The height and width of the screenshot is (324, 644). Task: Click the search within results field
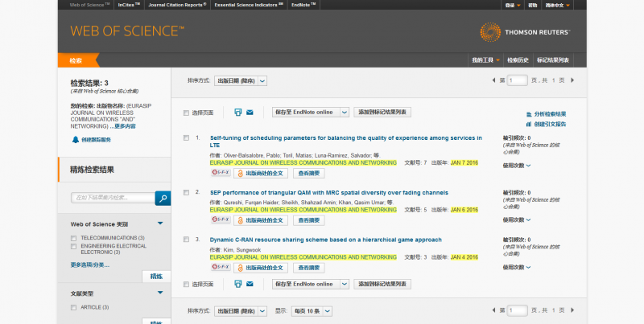click(x=113, y=198)
